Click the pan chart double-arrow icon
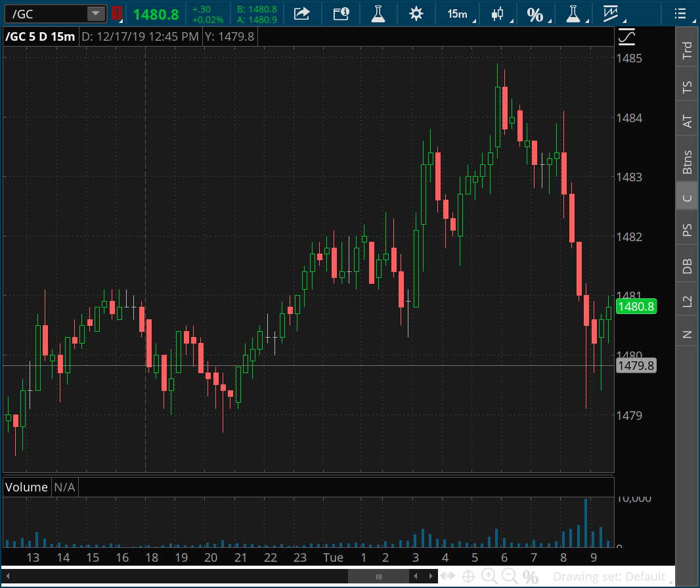 pos(447,576)
